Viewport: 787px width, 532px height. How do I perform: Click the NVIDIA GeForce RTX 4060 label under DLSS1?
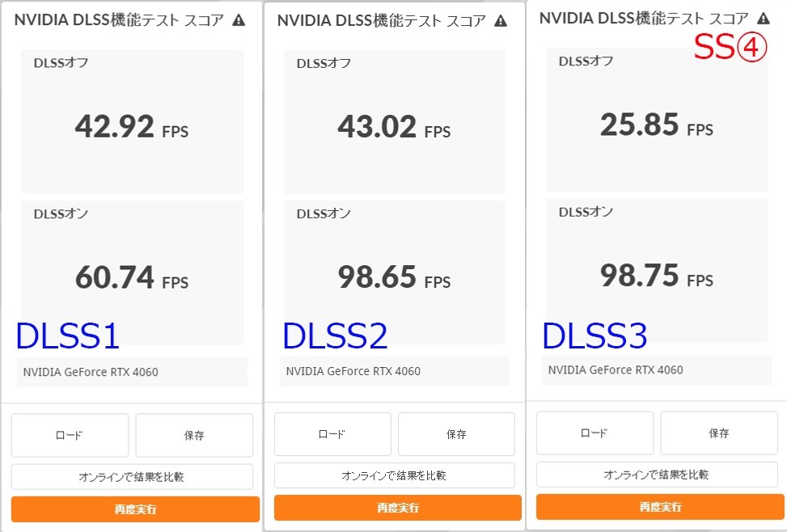pos(132,371)
